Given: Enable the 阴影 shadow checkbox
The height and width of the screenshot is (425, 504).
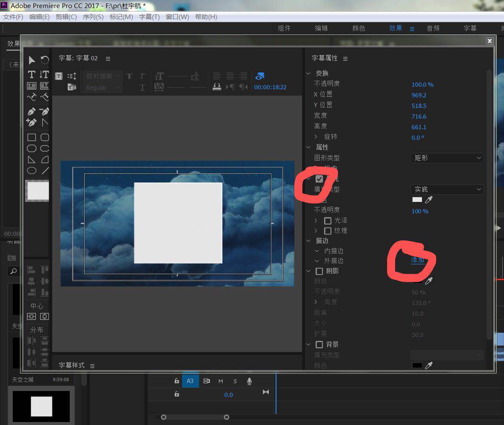Looking at the screenshot, I should [x=319, y=271].
